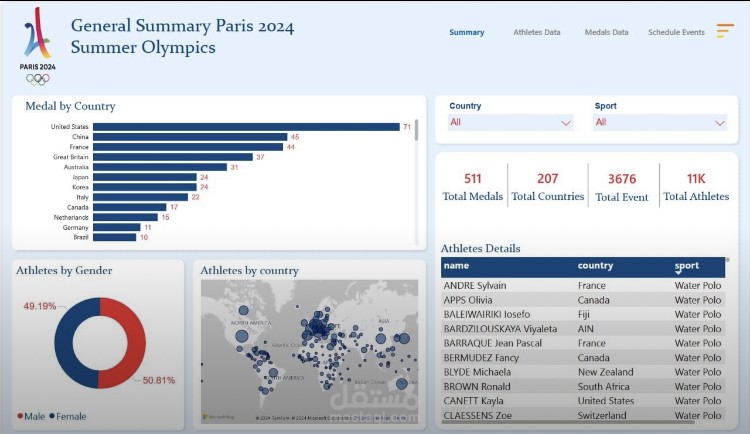
Task: Select the BLYDE Michaela row
Action: pyautogui.click(x=583, y=372)
